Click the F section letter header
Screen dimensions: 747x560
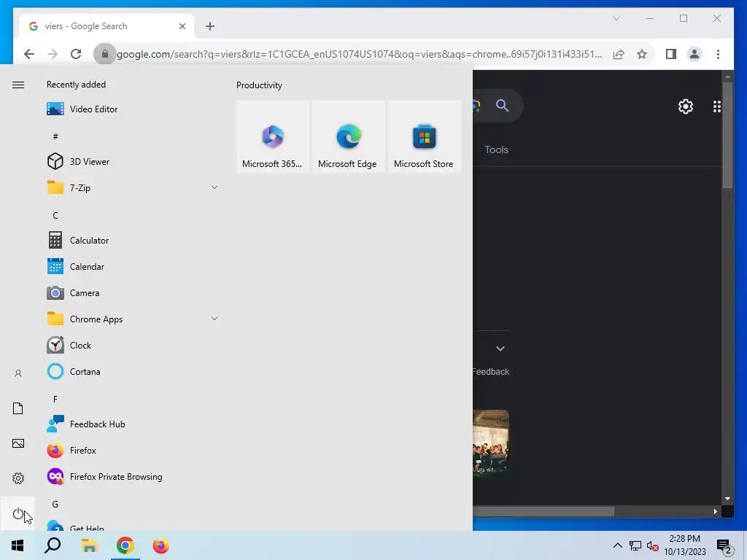click(x=55, y=399)
